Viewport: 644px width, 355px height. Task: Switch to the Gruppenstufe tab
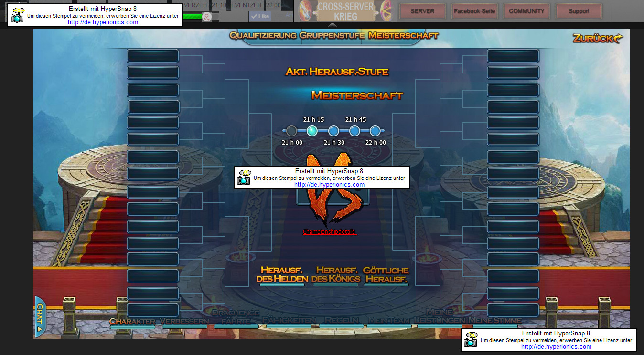pyautogui.click(x=333, y=35)
